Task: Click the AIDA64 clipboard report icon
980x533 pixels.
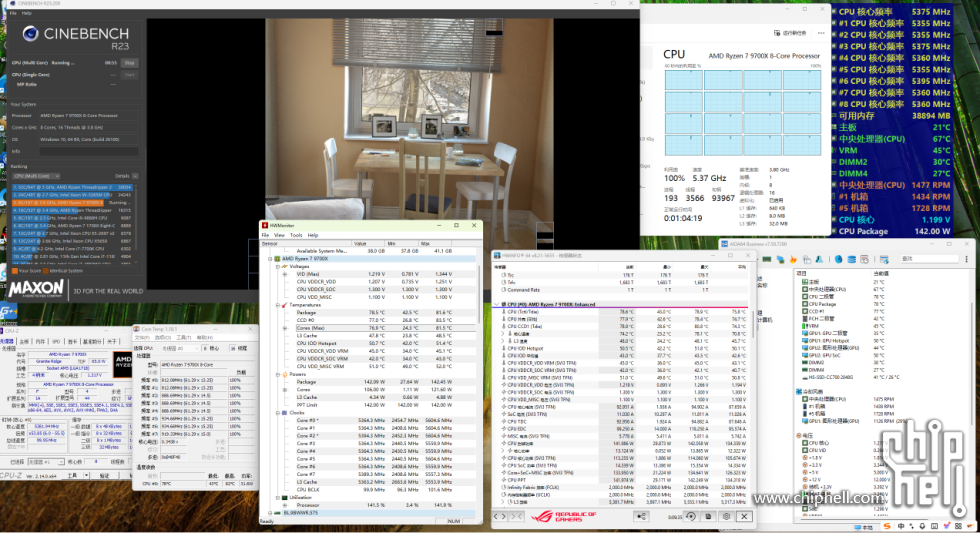Action: click(806, 259)
